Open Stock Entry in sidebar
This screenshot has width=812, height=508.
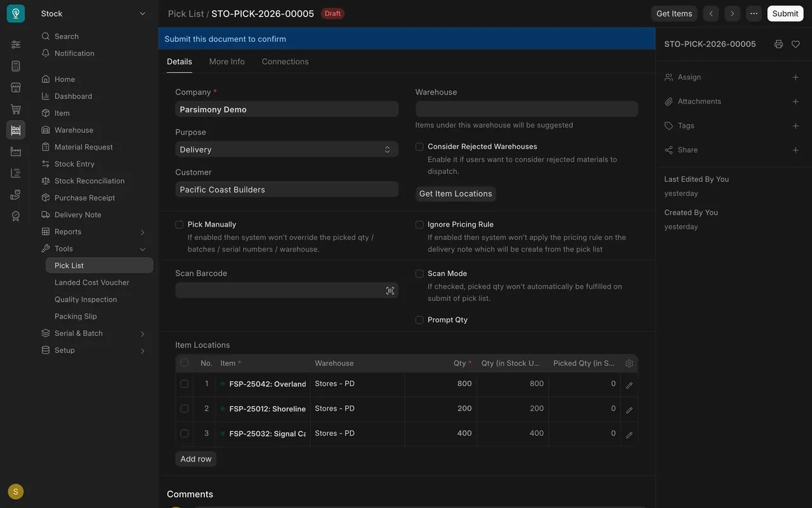point(74,164)
